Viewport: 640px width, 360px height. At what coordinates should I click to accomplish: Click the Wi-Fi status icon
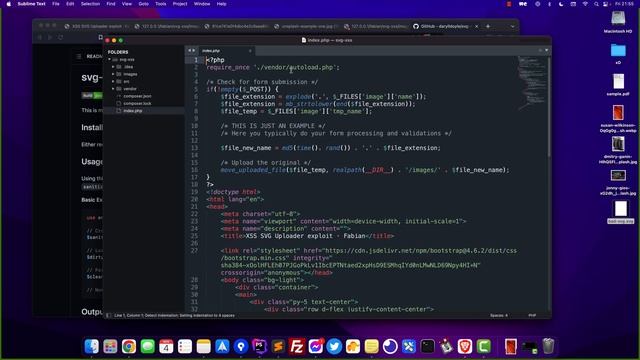tap(585, 4)
